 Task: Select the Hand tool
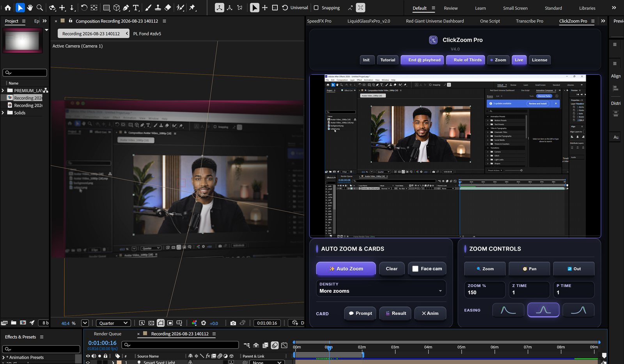(30, 7)
